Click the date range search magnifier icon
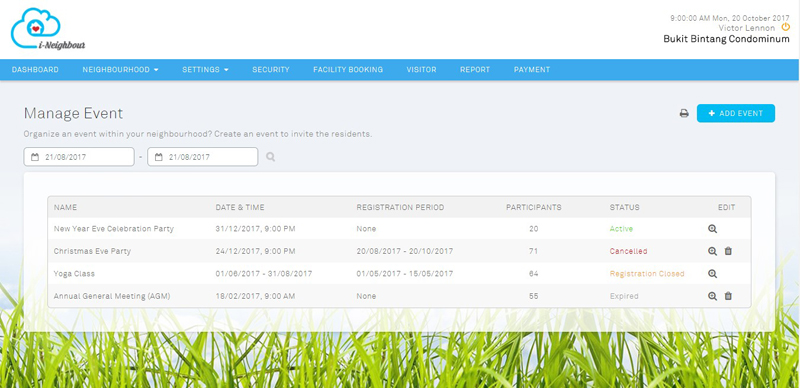This screenshot has width=800, height=388. (x=270, y=157)
